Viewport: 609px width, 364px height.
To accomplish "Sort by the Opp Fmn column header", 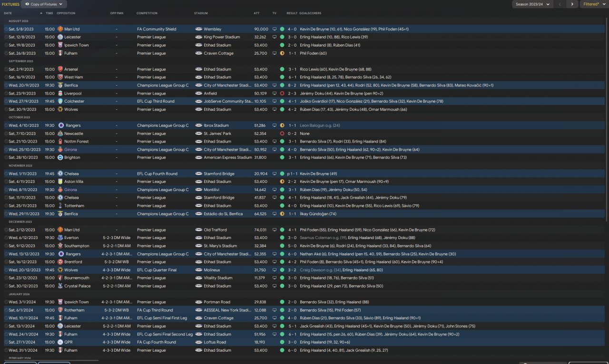I will [x=117, y=13].
